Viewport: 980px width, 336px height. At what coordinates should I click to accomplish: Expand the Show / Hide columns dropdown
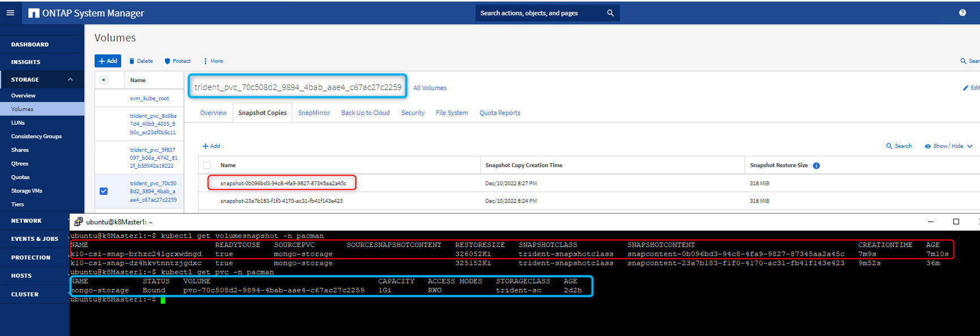point(948,146)
